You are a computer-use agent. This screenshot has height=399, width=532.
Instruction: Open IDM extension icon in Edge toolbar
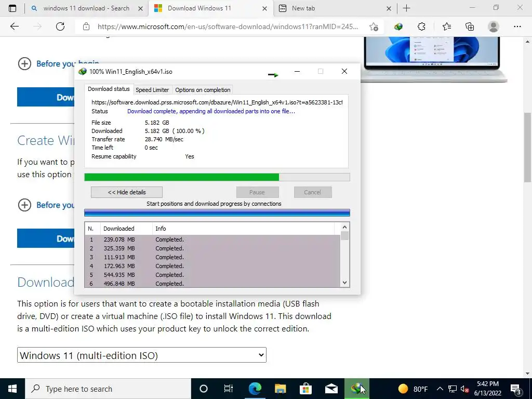pyautogui.click(x=398, y=26)
